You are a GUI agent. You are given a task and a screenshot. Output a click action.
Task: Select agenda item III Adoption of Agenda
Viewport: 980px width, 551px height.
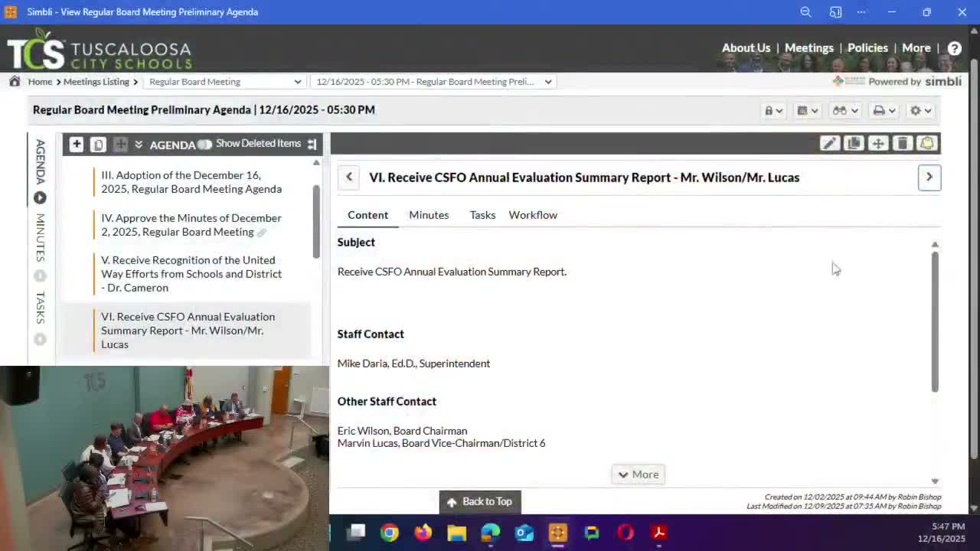[x=191, y=182]
